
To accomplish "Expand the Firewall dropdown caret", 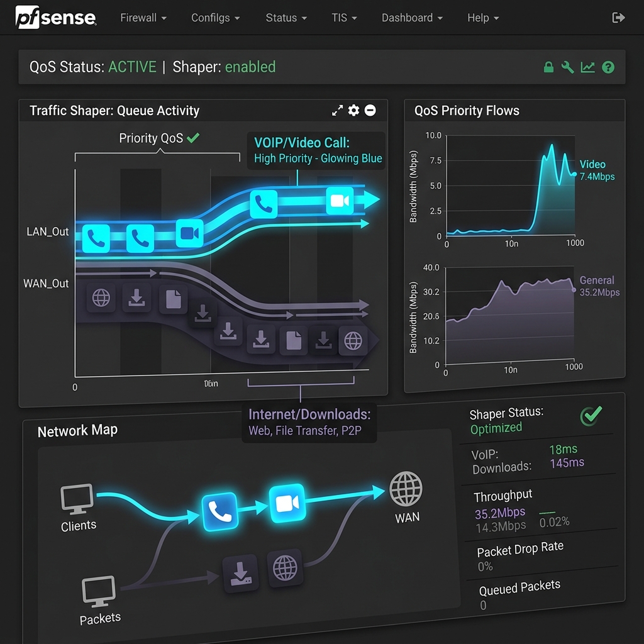I will click(164, 18).
